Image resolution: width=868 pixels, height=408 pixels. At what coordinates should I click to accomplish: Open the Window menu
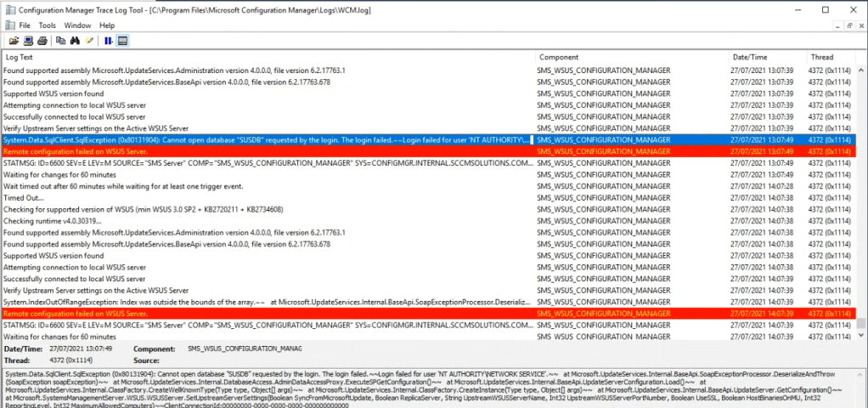[x=77, y=25]
